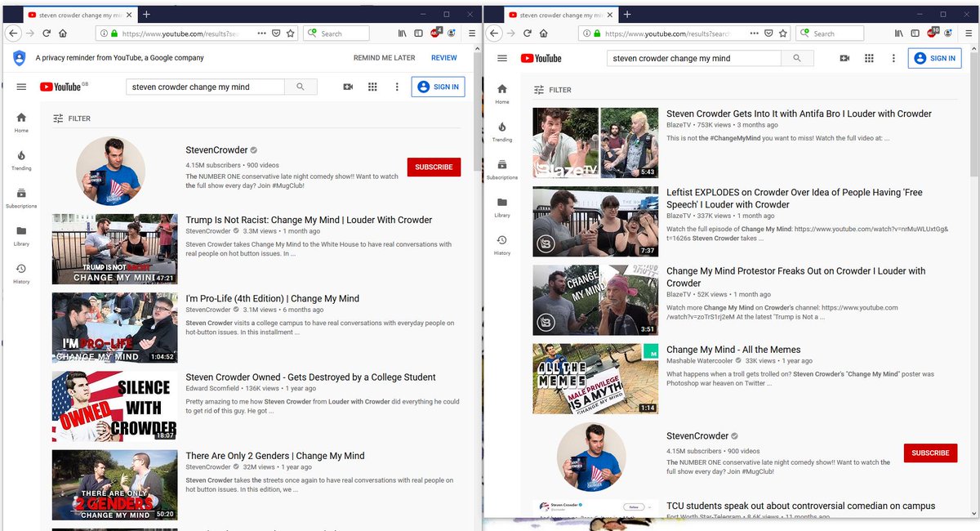
Task: Open the hamburger guide menu in right window
Action: 502,58
